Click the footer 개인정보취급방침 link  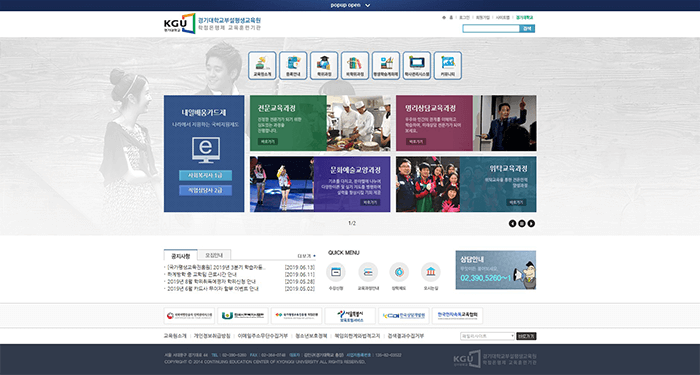pyautogui.click(x=212, y=336)
